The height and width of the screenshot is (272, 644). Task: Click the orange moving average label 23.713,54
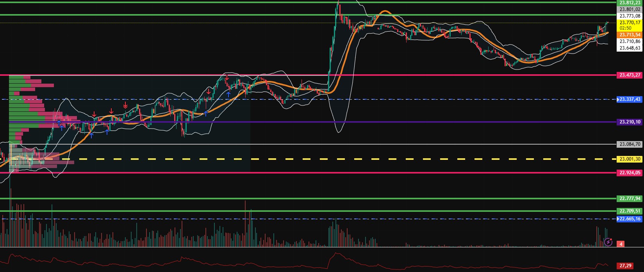click(630, 35)
